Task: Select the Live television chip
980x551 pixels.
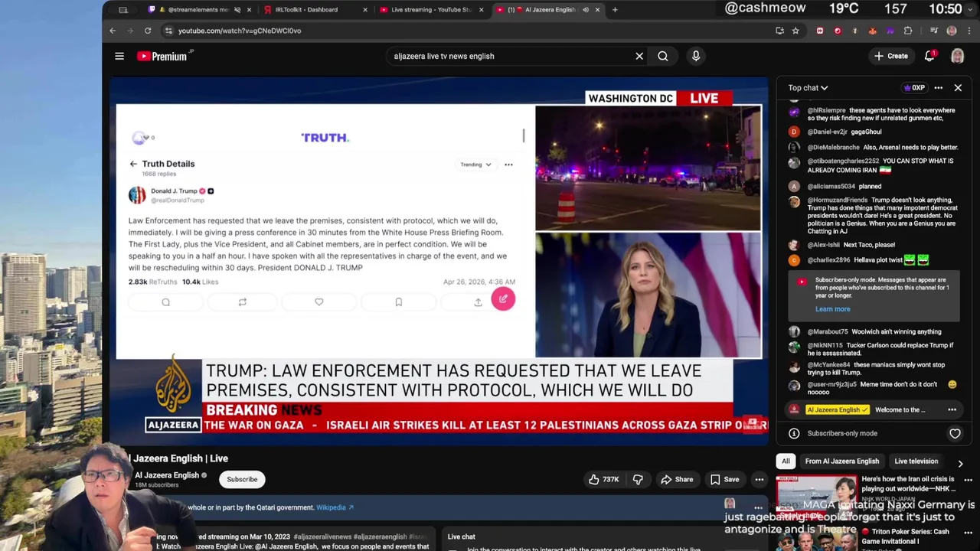Action: coord(916,461)
